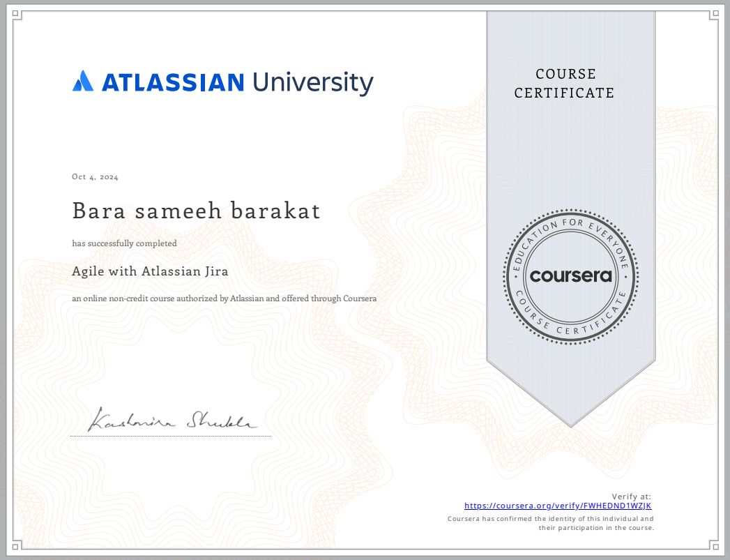Image resolution: width=730 pixels, height=560 pixels.
Task: Click the bottom-right corner frame ornament
Action: coord(714,545)
